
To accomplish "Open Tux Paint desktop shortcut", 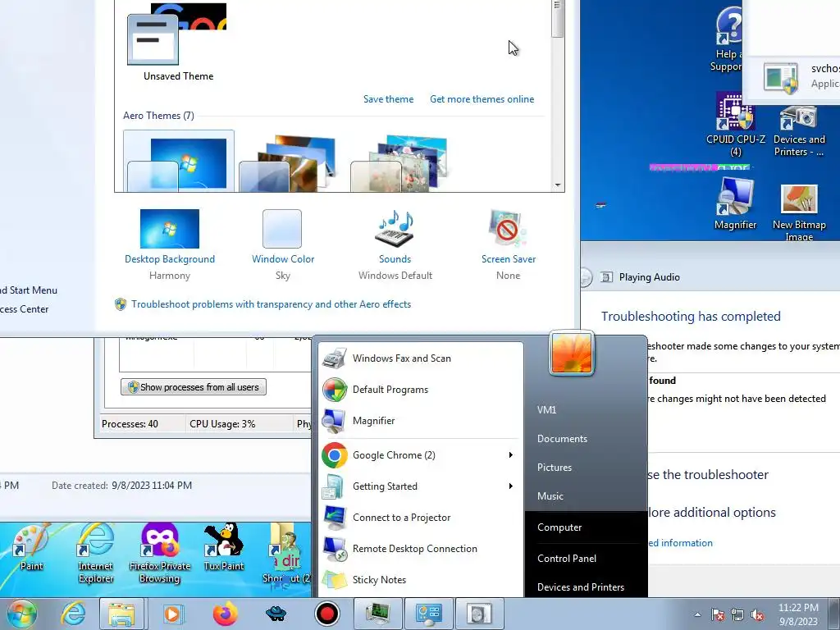I will tap(223, 547).
